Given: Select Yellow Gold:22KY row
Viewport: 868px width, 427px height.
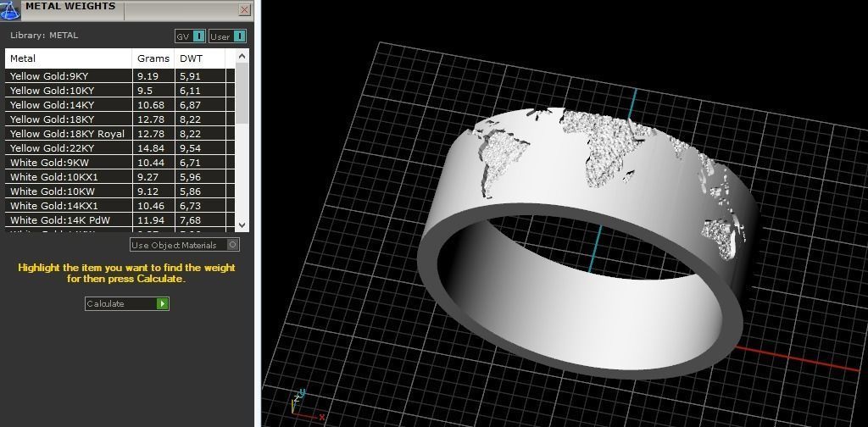Looking at the screenshot, I should tap(120, 148).
